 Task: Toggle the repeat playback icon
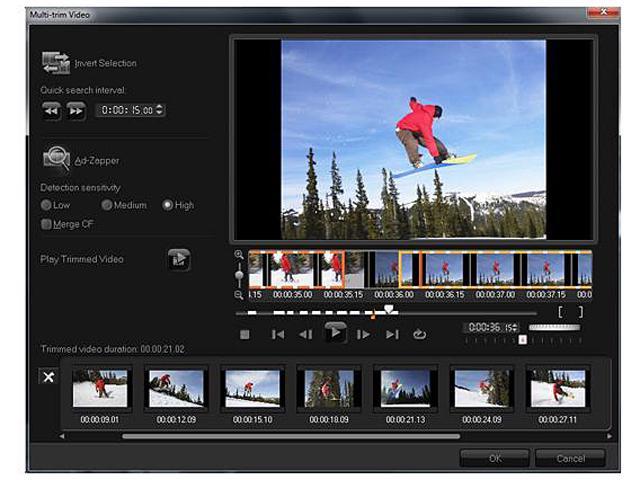tap(419, 334)
